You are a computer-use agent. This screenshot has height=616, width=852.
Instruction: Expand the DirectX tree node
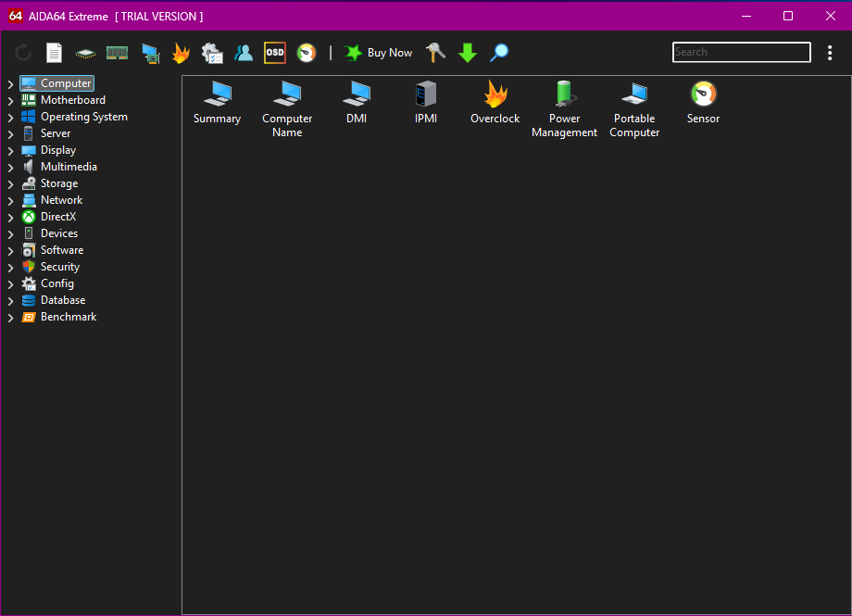pos(10,218)
